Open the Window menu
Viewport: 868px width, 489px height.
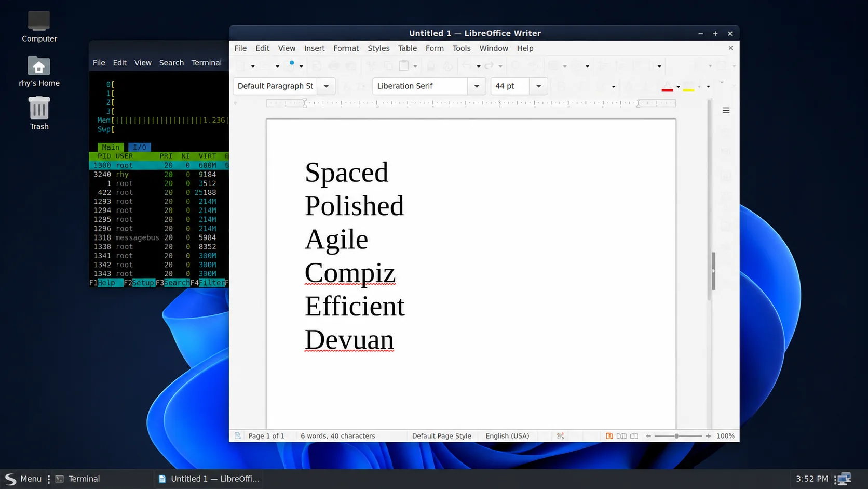[494, 48]
